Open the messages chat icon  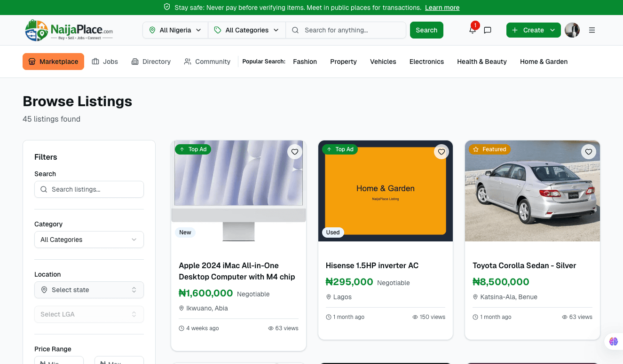(488, 30)
